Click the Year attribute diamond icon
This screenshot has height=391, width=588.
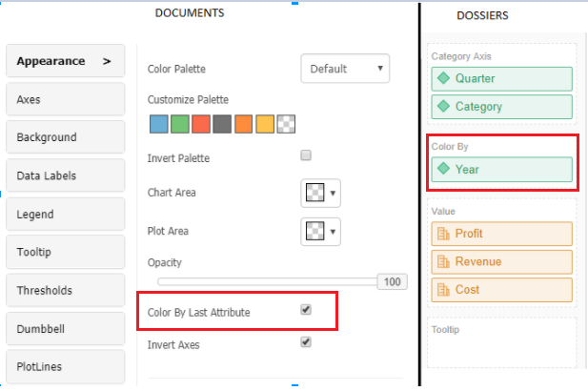443,169
